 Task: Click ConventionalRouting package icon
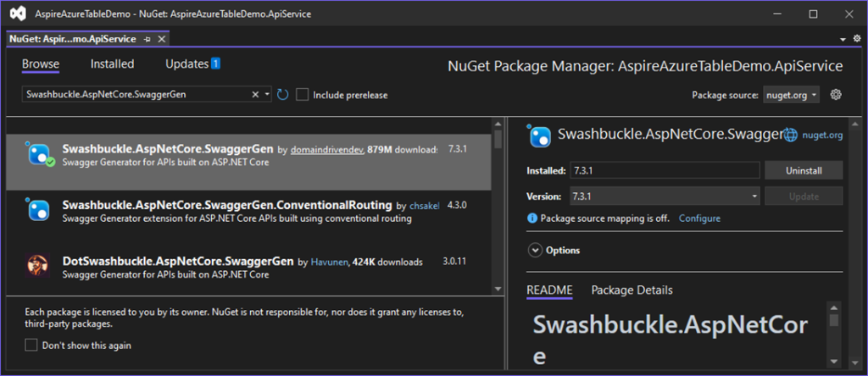pos(37,210)
